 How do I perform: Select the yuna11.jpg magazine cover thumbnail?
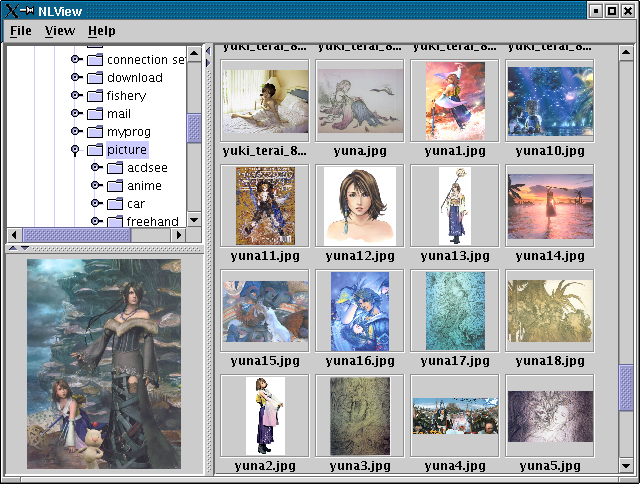point(264,205)
